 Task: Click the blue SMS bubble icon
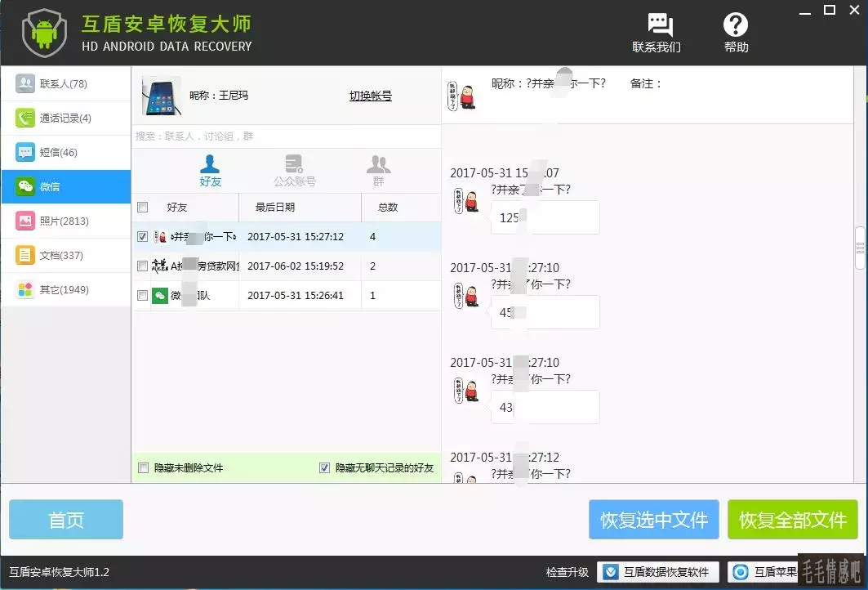coord(25,152)
